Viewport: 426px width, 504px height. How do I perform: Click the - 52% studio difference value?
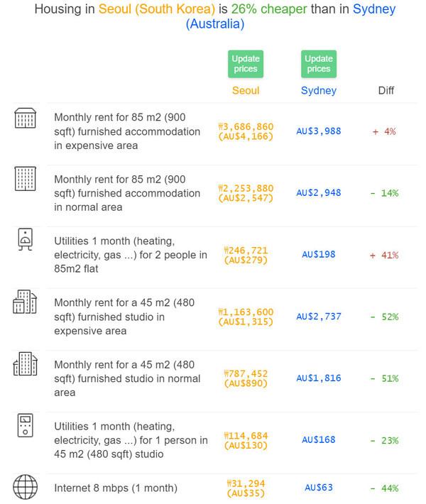384,317
